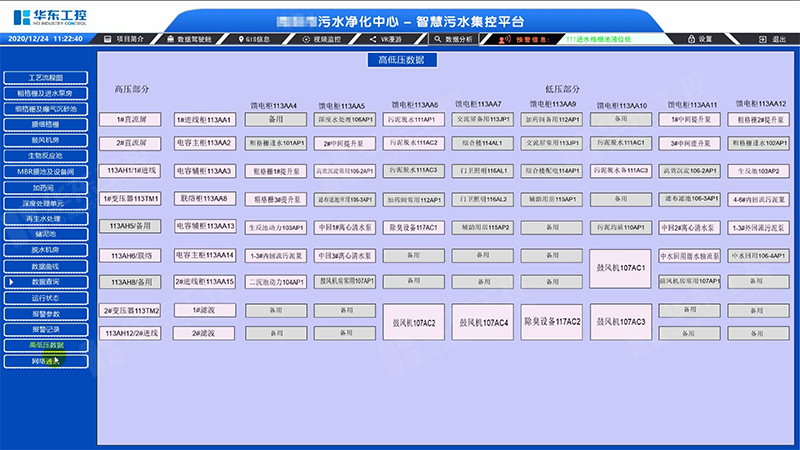Click the 1#直流屏 button

pos(132,119)
